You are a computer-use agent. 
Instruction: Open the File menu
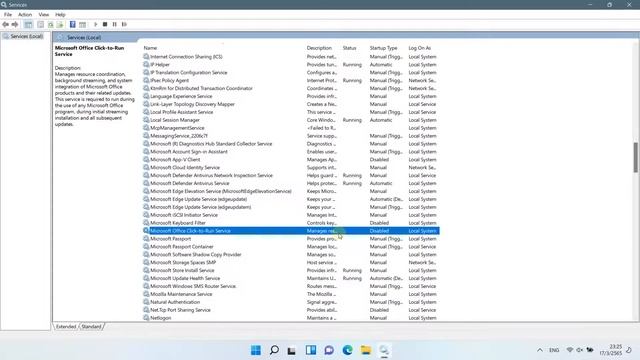8,14
